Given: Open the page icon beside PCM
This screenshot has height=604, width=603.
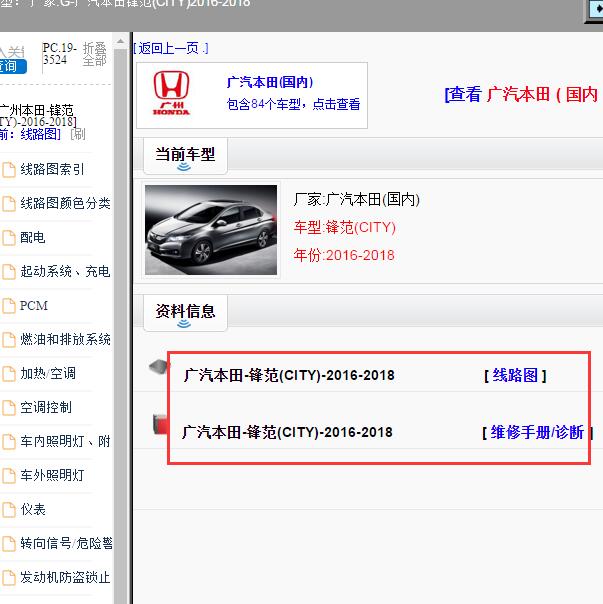Looking at the screenshot, I should 8,306.
